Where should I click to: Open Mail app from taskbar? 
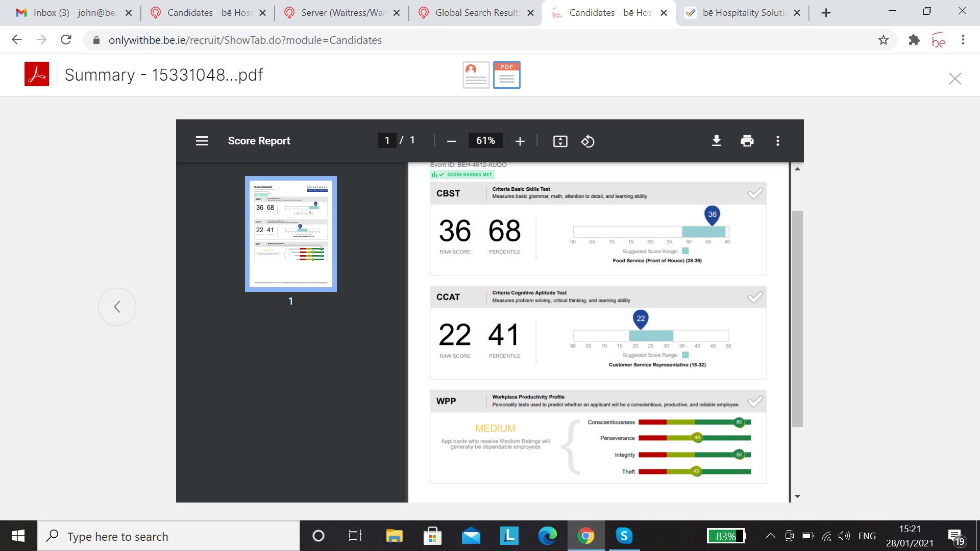pos(471,536)
